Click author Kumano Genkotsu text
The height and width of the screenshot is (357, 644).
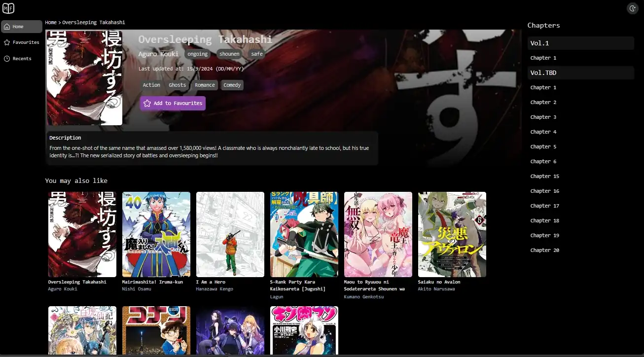[x=364, y=297]
